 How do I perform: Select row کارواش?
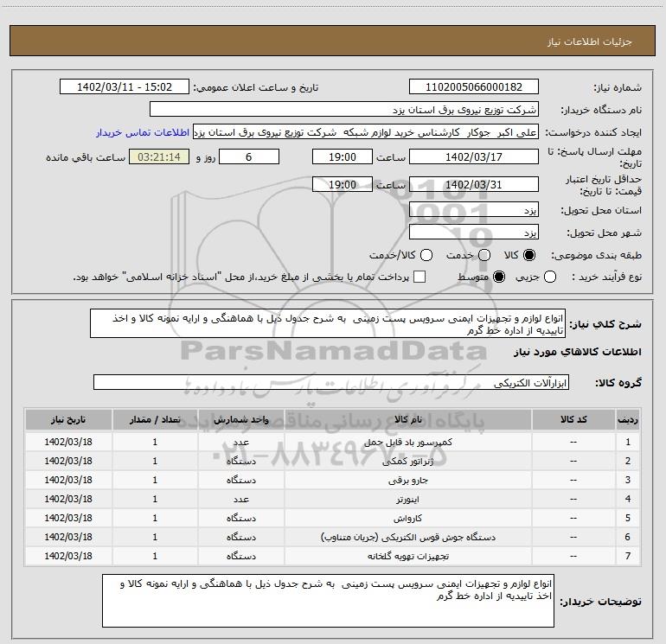(x=332, y=519)
